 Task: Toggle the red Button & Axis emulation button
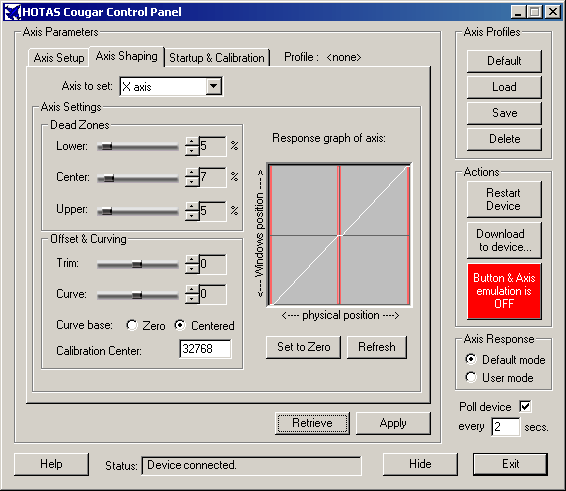tap(504, 291)
